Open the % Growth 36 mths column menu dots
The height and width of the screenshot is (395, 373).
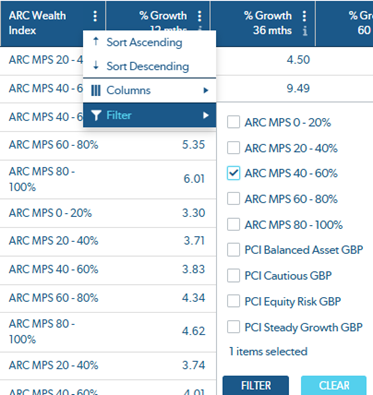pos(304,16)
